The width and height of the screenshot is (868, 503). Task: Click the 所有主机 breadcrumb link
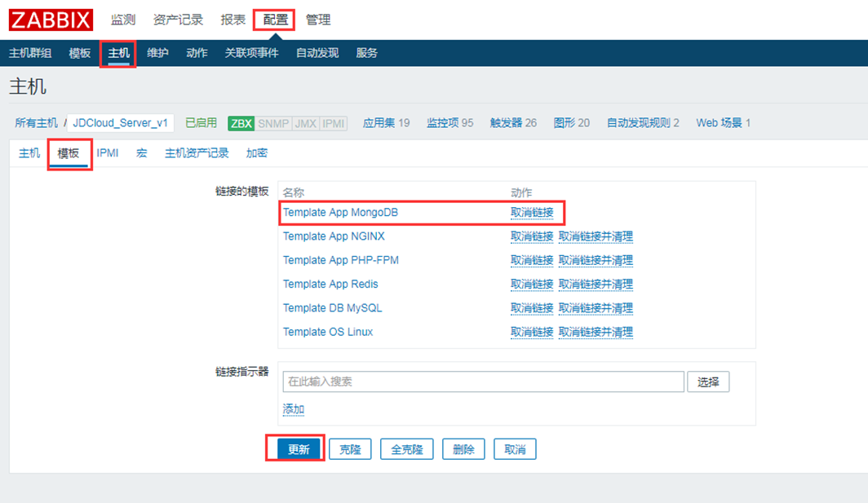click(36, 123)
